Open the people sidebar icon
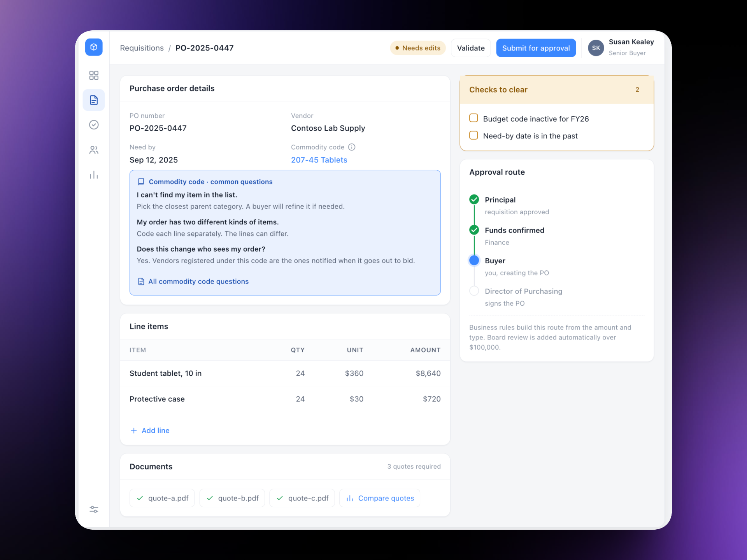The height and width of the screenshot is (560, 747). [94, 150]
